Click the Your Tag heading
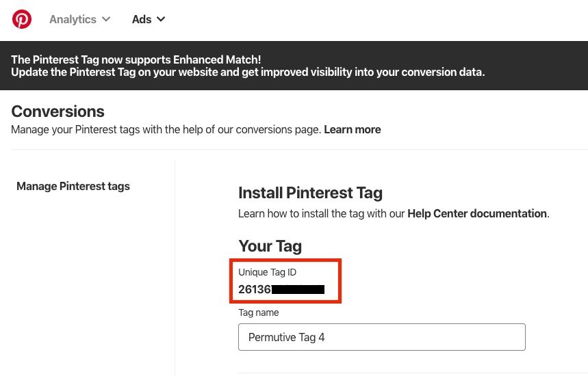The width and height of the screenshot is (588, 376). tap(270, 246)
